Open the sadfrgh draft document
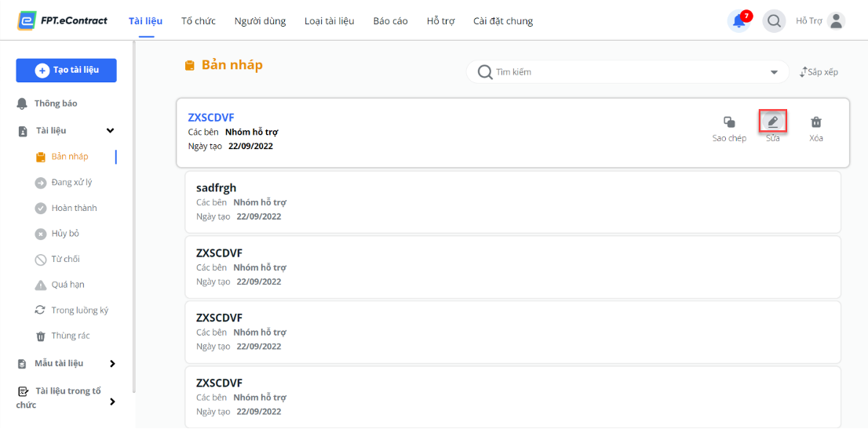The width and height of the screenshot is (868, 429). [x=512, y=202]
